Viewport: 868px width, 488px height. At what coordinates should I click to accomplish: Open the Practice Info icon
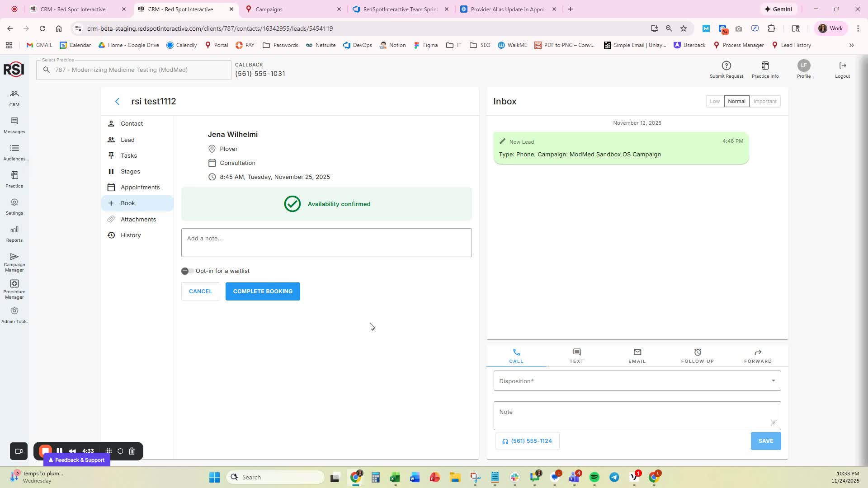tap(765, 66)
